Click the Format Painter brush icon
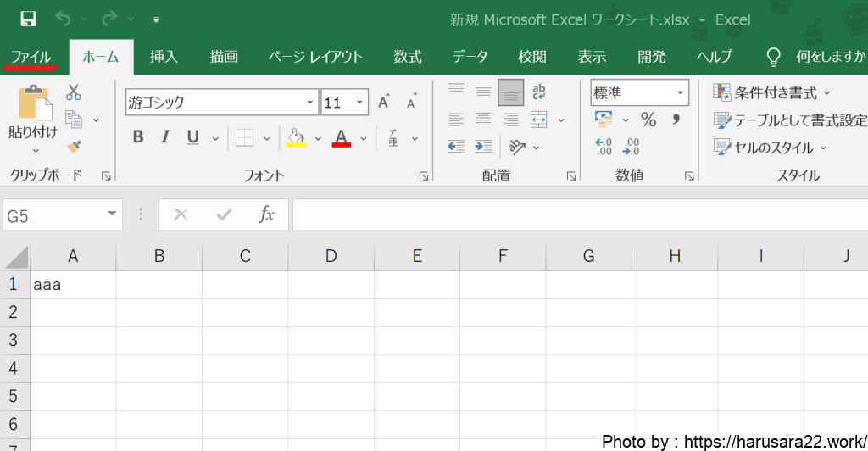 click(x=74, y=147)
